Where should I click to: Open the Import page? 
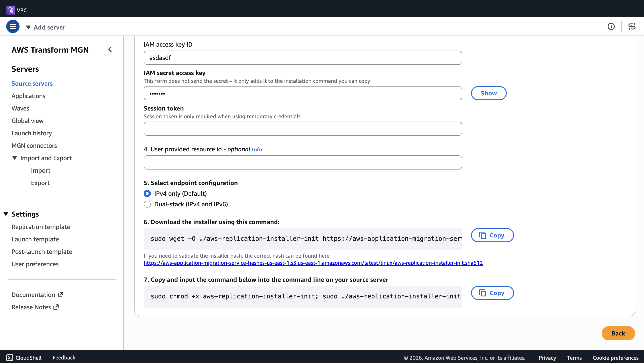tap(41, 170)
